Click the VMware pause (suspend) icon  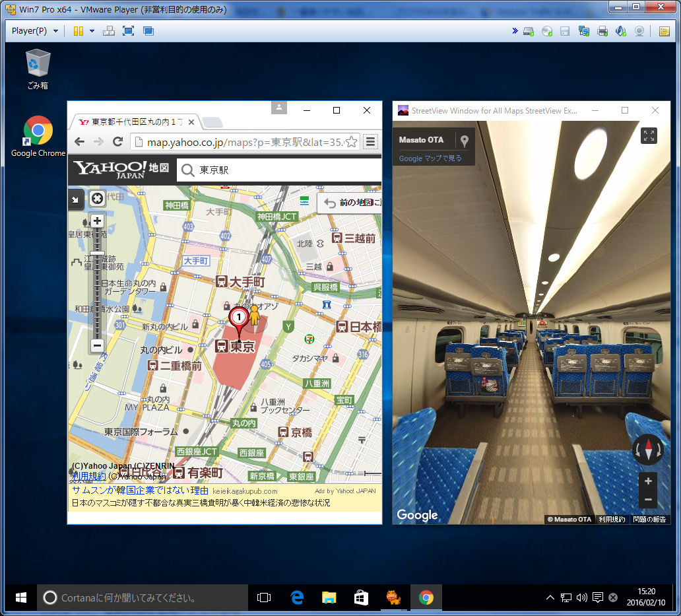click(78, 31)
